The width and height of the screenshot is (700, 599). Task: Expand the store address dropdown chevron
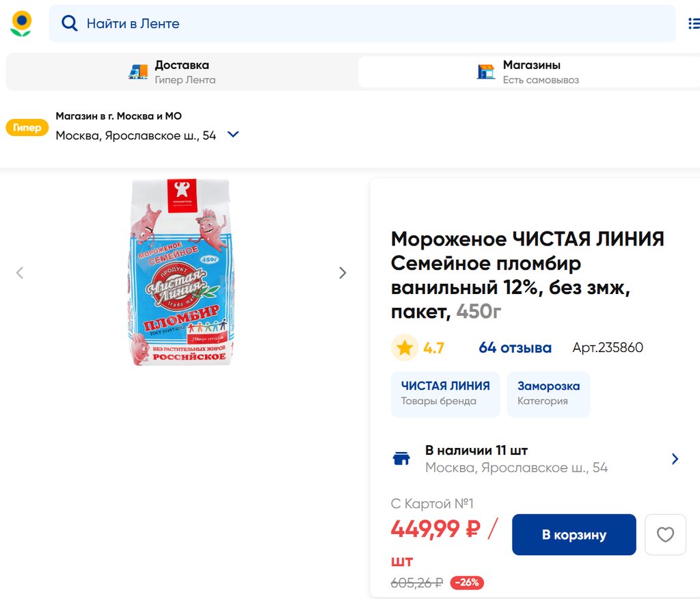click(x=233, y=135)
